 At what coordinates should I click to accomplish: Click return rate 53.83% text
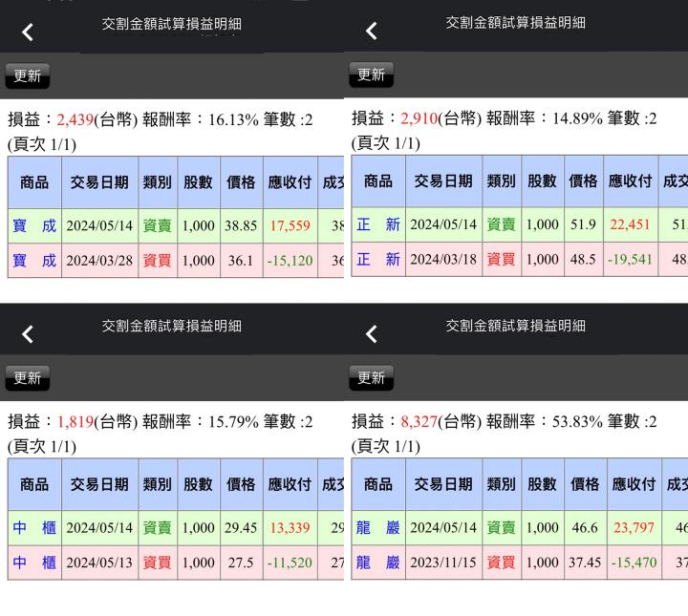pos(577,422)
